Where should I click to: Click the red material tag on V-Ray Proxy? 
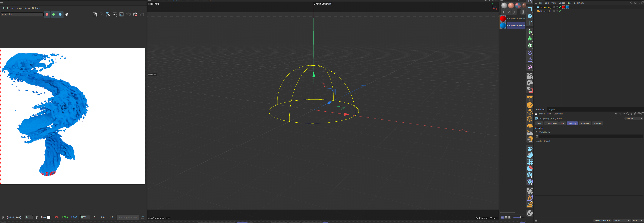(x=564, y=7)
